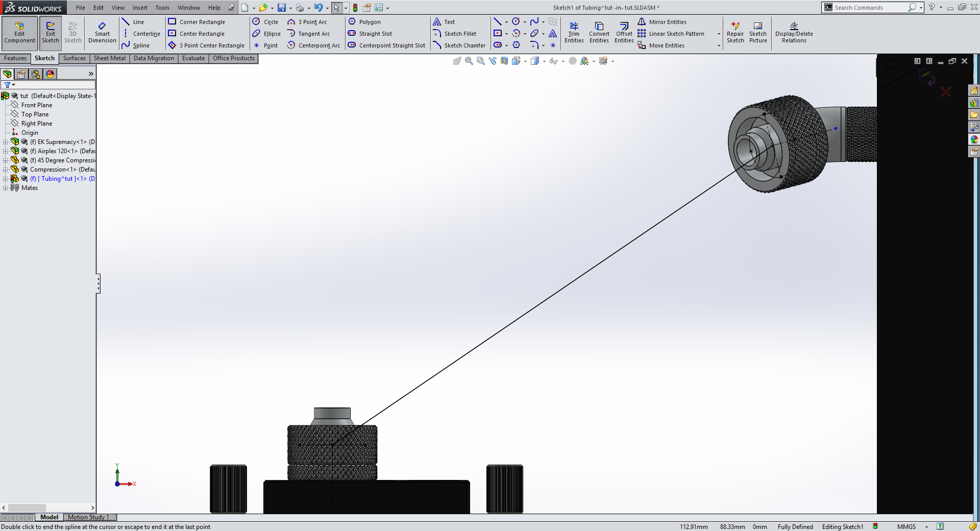Click Zoom to Fit in view toolbar

click(469, 61)
